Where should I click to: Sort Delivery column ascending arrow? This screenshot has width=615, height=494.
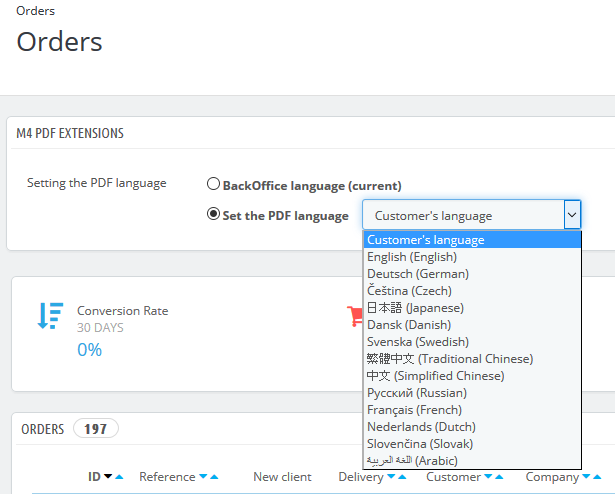[x=402, y=476]
